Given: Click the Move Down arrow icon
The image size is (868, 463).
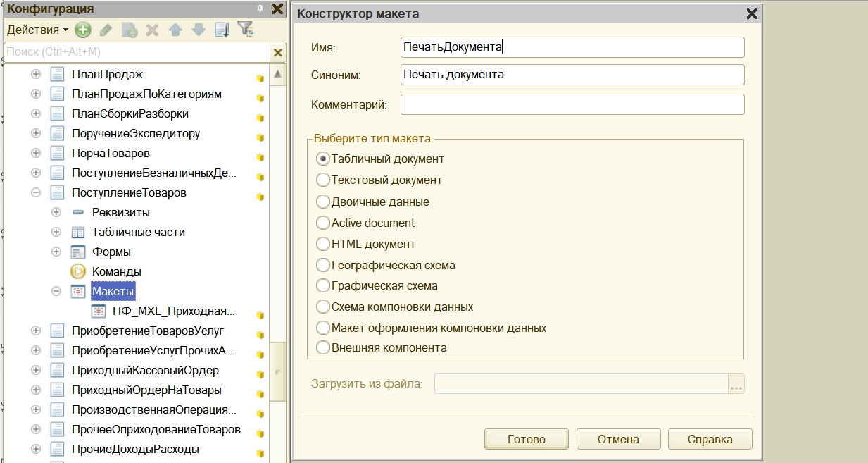Looking at the screenshot, I should (199, 30).
